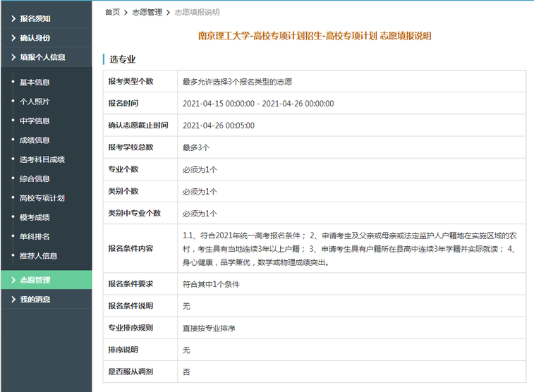Click 直接按专业排序 value cell
The width and height of the screenshot is (534, 392).
(x=352, y=328)
